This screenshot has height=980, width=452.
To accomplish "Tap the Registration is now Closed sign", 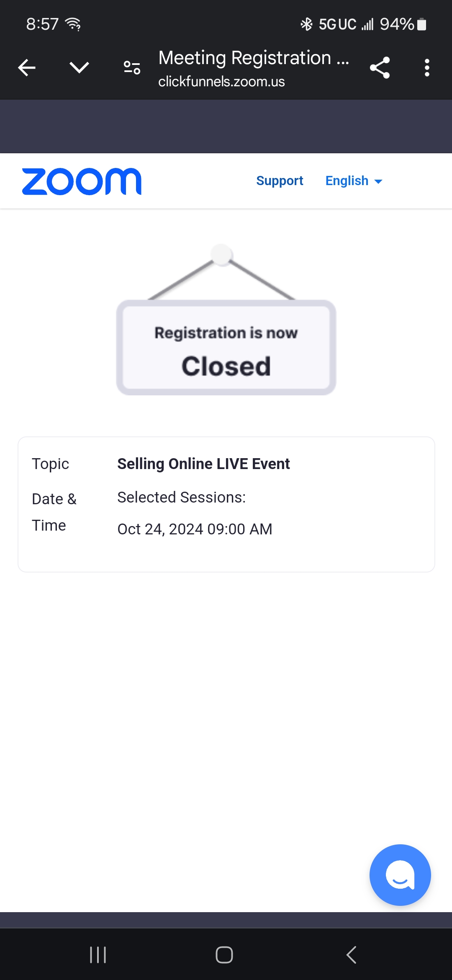I will (x=226, y=348).
